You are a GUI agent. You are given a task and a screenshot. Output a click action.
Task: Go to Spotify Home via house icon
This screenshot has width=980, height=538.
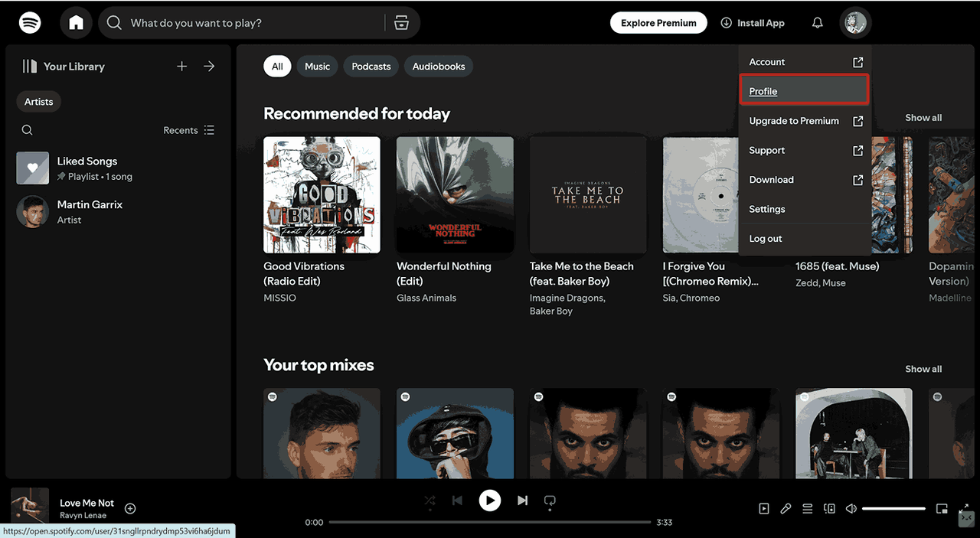[x=76, y=23]
